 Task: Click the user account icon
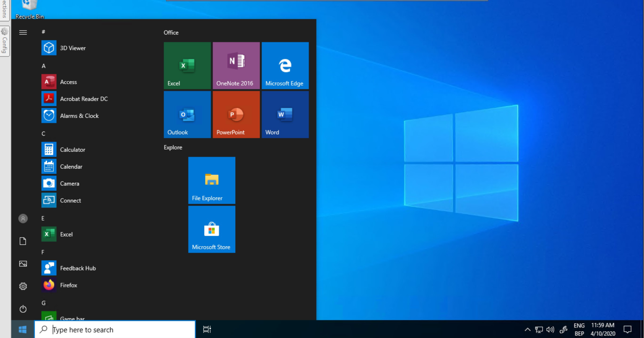point(23,218)
